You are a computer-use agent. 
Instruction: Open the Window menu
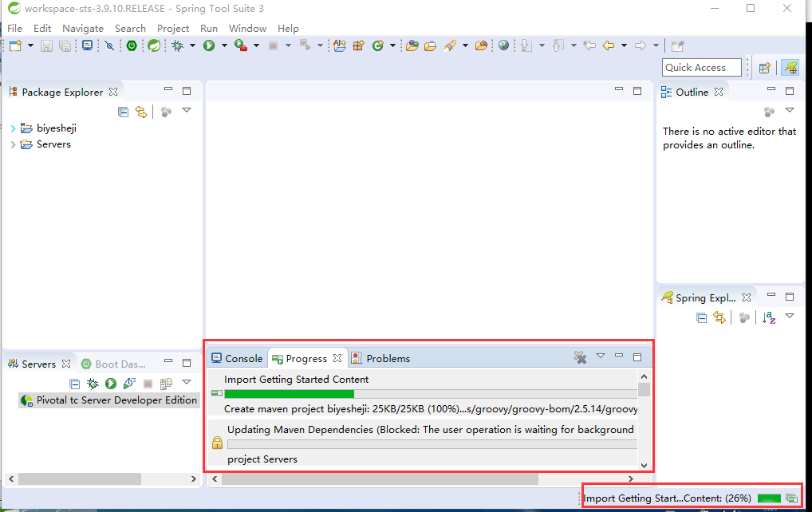point(247,29)
